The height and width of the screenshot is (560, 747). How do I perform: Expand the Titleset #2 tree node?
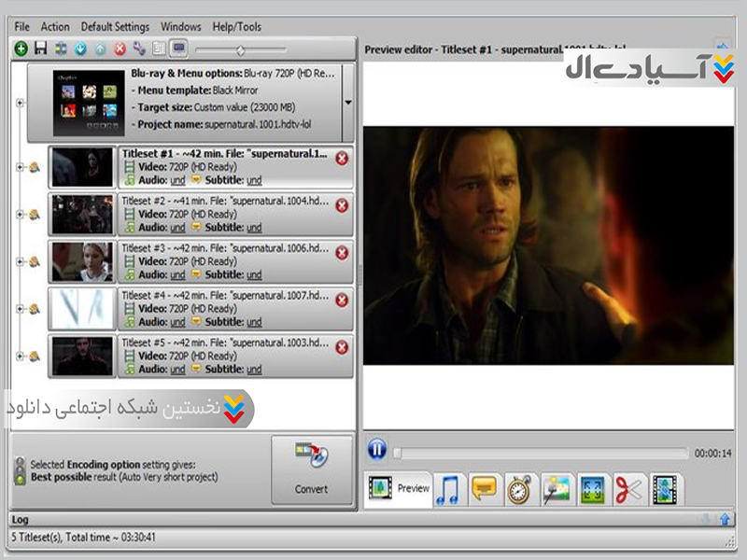20,215
